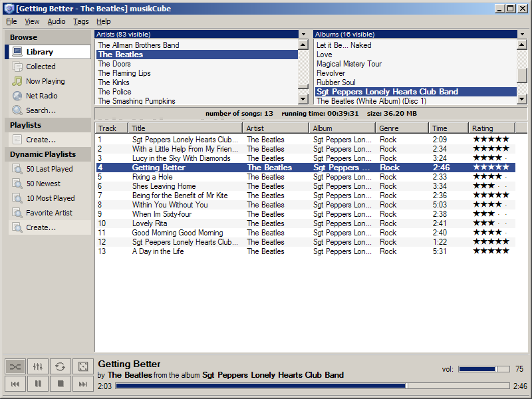Click The Beatles link in now-playing info
This screenshot has width=532, height=399.
tap(130, 375)
